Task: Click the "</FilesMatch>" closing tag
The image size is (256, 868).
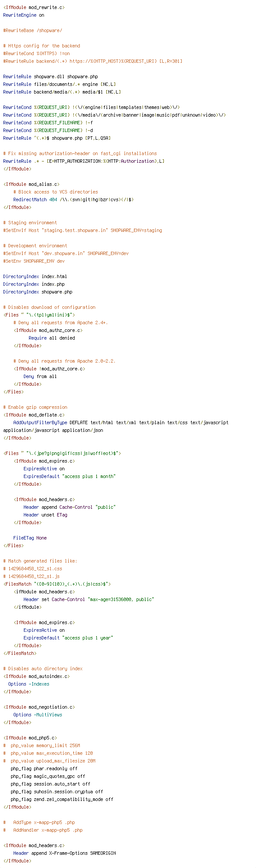Action: click(20, 653)
